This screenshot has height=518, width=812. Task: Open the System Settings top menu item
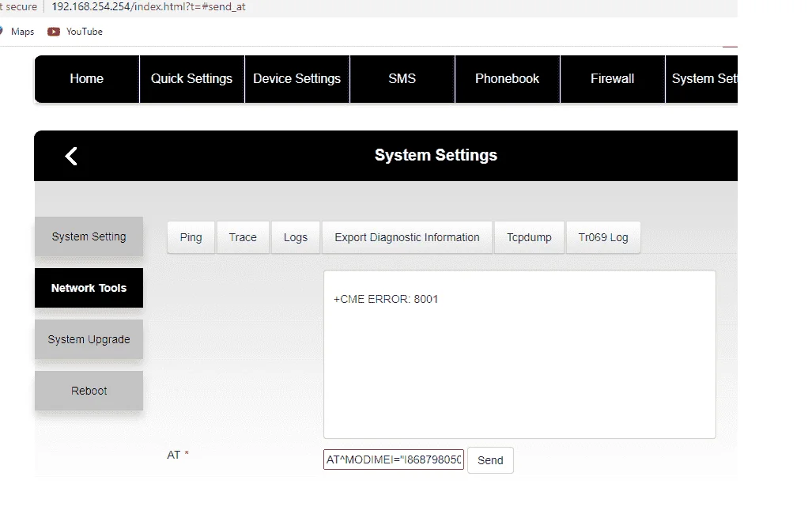point(701,79)
